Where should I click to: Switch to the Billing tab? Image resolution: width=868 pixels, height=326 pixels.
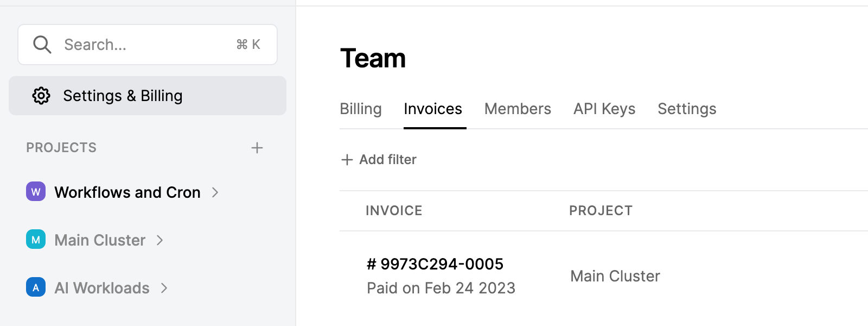point(361,109)
